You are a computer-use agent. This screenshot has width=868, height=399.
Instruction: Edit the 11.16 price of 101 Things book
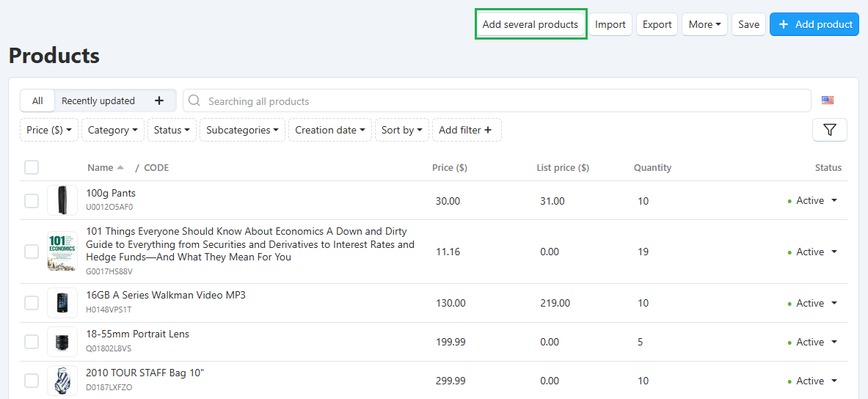coord(446,252)
